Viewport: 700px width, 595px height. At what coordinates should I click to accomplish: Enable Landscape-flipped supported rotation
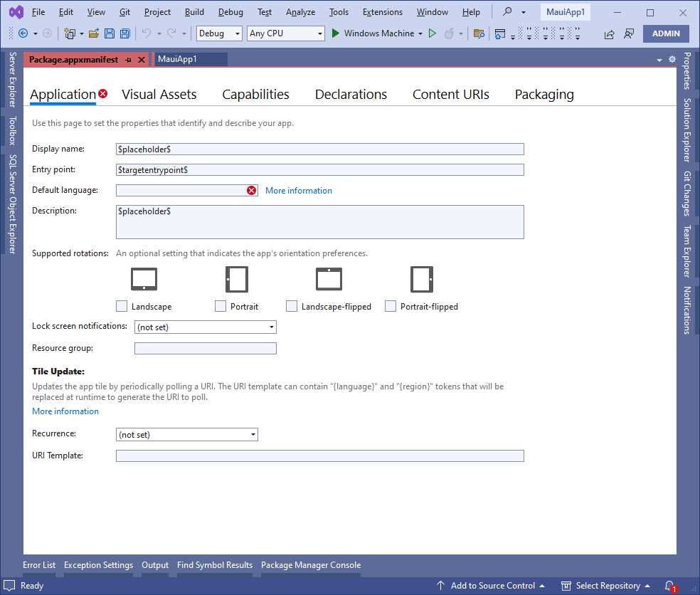coord(292,306)
